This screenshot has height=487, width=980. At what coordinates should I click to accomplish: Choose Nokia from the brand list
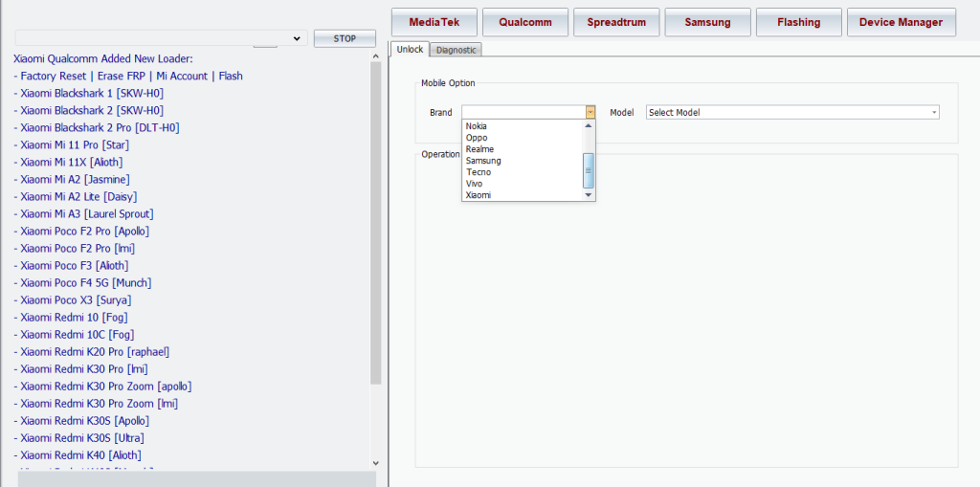(x=476, y=126)
